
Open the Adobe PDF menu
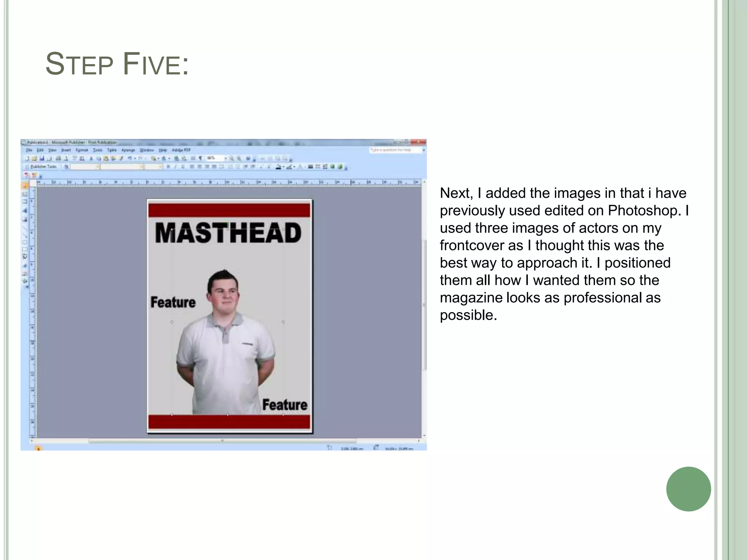point(181,150)
